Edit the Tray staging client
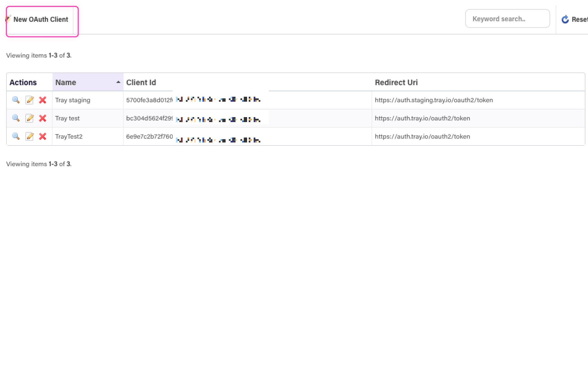The image size is (588, 391). [29, 100]
